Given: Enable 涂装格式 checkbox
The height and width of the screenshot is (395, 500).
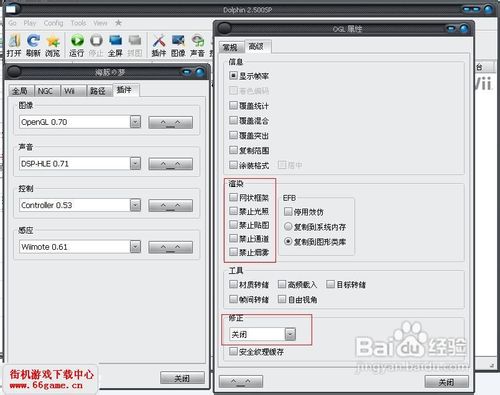Looking at the screenshot, I should coord(233,165).
